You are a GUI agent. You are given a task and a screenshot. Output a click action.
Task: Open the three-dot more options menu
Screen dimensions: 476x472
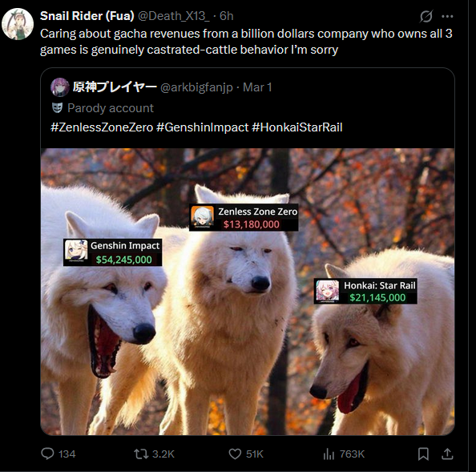click(x=447, y=16)
